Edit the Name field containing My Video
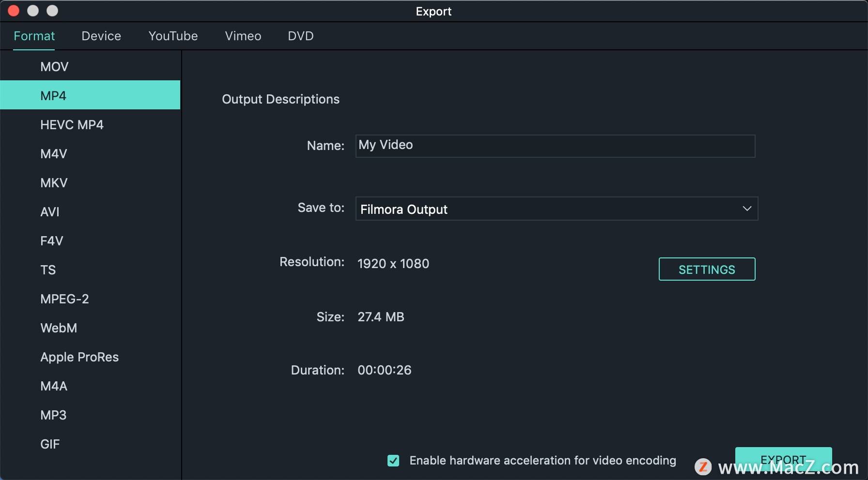Screen dimensions: 868x480 pos(555,146)
